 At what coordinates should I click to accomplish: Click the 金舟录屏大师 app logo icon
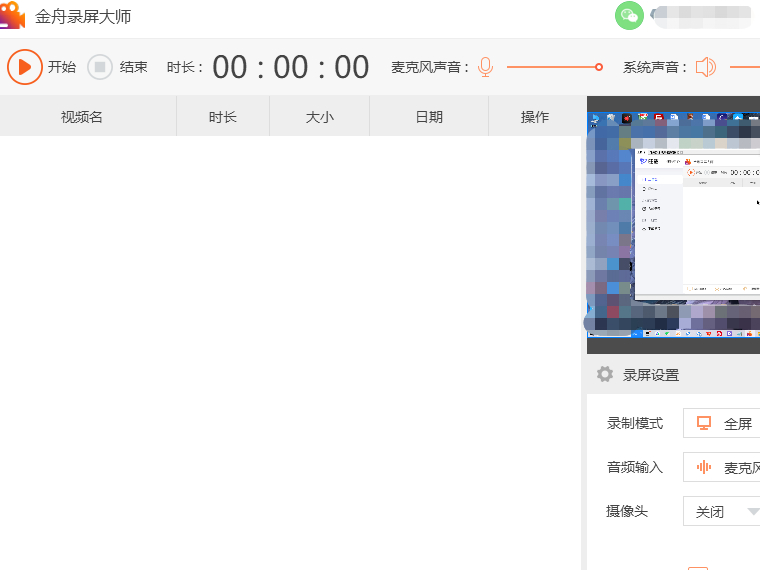[12, 15]
